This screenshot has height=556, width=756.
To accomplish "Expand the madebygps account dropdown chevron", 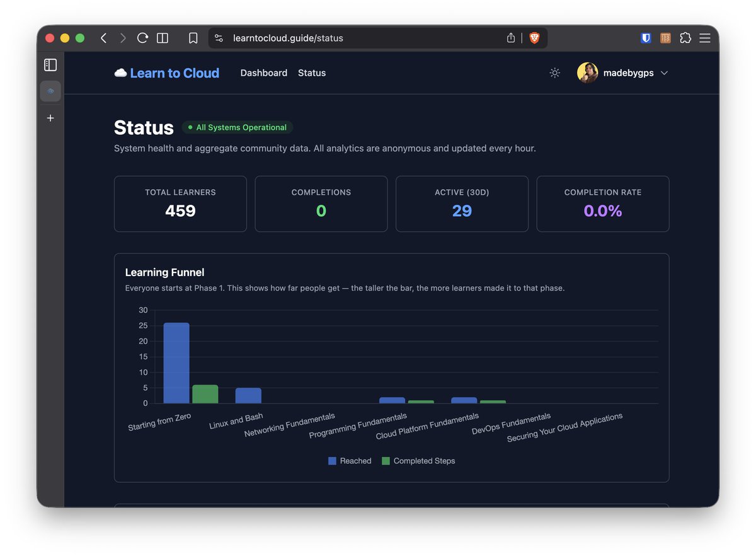I will pos(664,73).
